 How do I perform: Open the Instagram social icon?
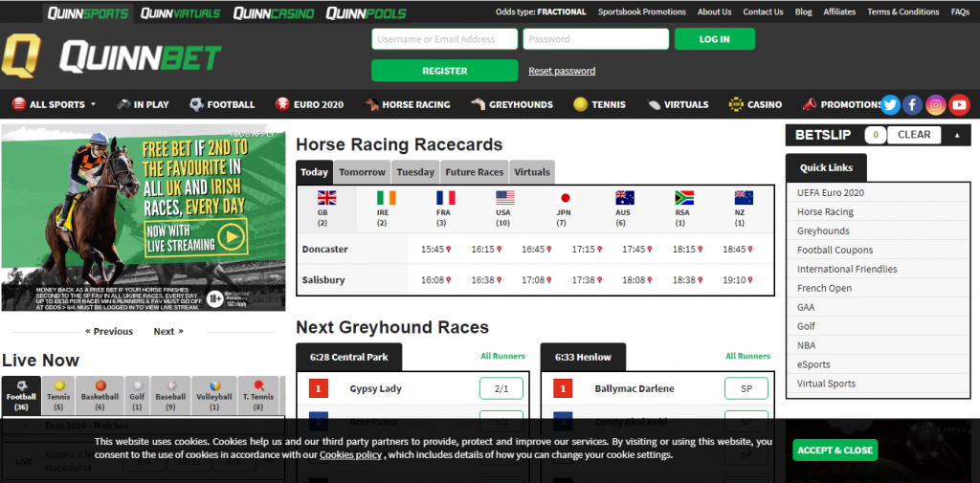click(936, 105)
